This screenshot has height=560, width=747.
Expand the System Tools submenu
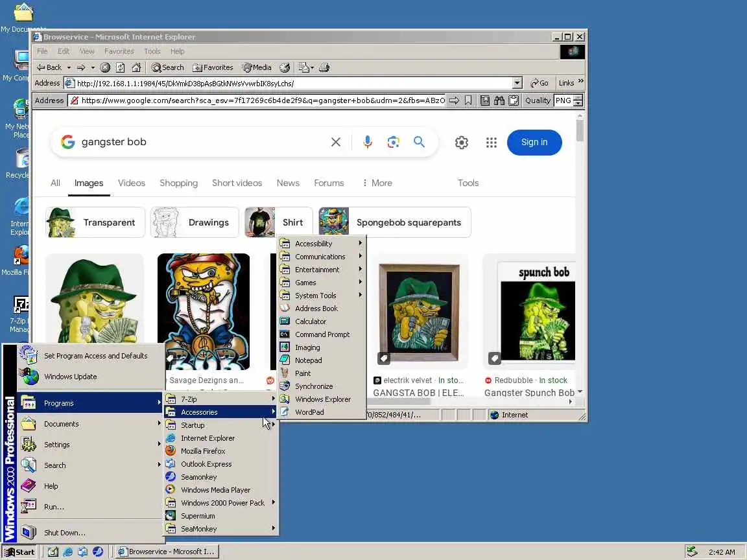322,296
